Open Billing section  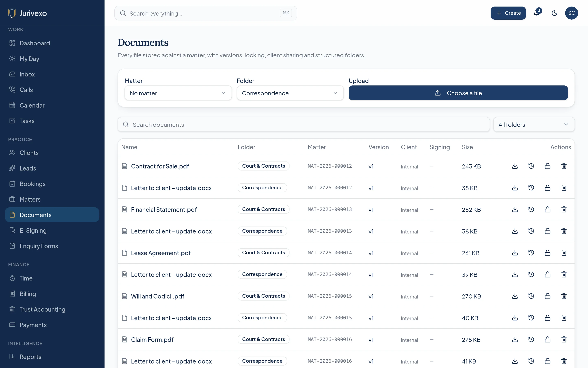(x=52, y=294)
